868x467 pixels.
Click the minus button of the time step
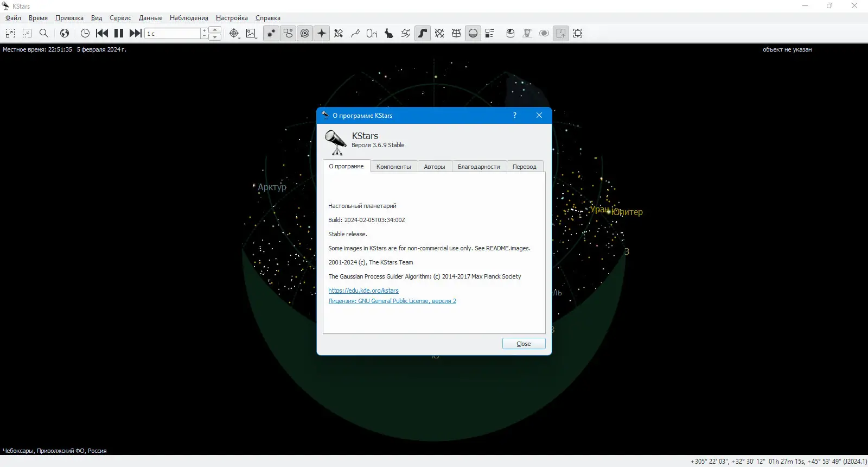click(205, 36)
